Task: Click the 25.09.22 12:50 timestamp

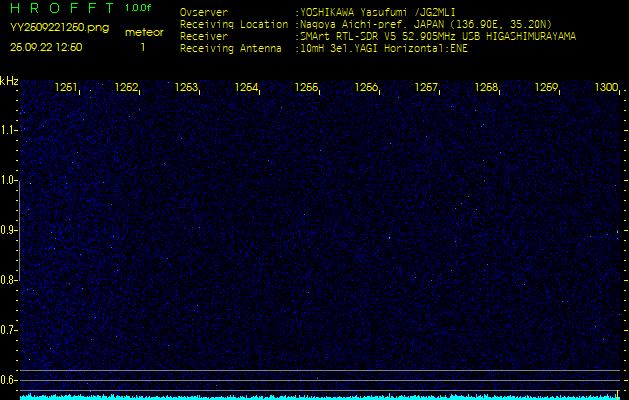Action: [x=46, y=47]
